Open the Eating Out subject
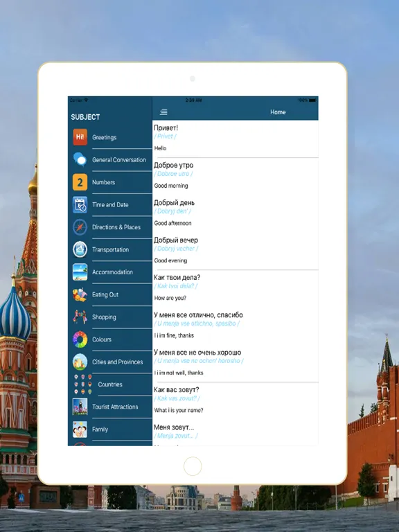 point(110,294)
